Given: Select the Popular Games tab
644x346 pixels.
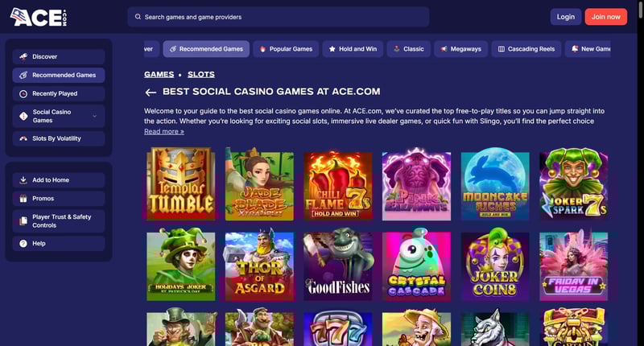Looking at the screenshot, I should coord(286,49).
